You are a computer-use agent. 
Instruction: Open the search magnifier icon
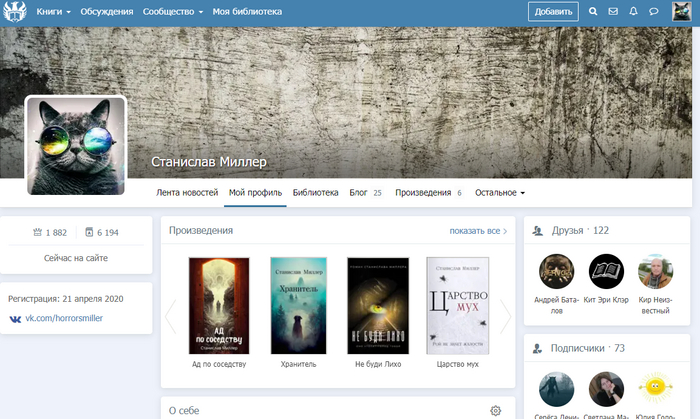pyautogui.click(x=593, y=12)
